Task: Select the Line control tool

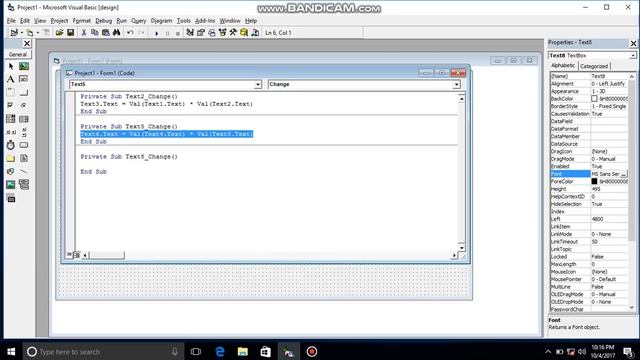Action: [x=24, y=171]
